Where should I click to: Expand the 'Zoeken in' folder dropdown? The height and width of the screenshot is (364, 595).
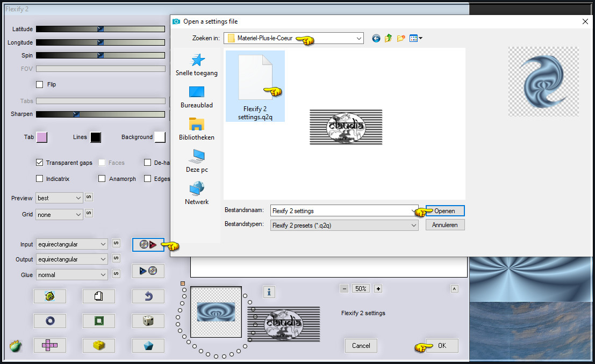coord(359,38)
